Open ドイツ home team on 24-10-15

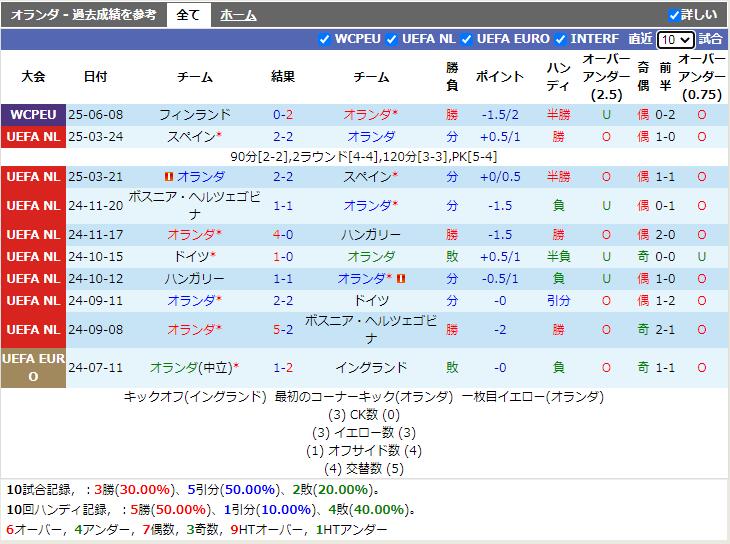(192, 256)
